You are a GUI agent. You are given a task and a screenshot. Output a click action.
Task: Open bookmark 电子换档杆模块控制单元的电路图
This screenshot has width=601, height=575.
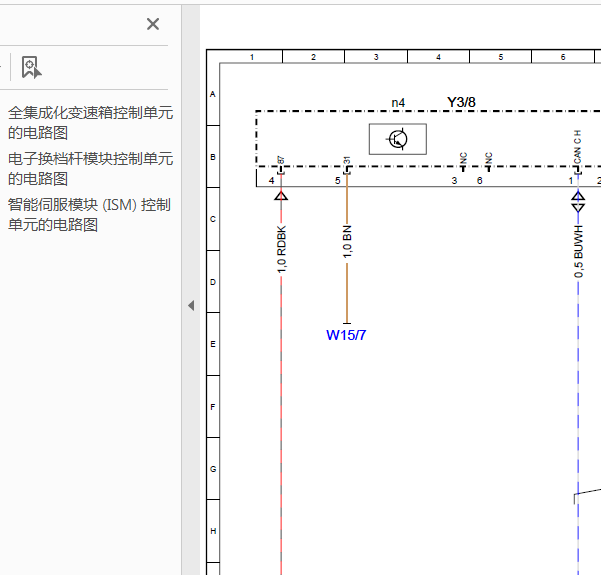90,169
